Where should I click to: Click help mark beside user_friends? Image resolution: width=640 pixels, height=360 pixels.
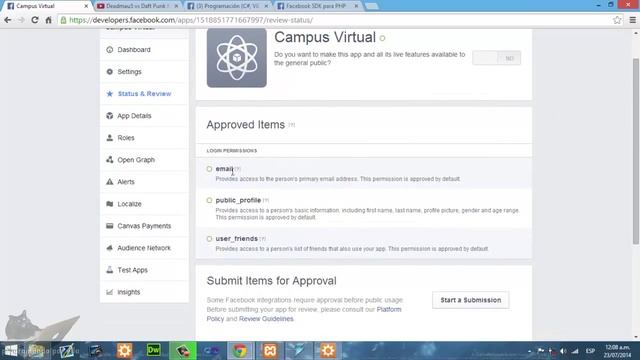pos(262,239)
